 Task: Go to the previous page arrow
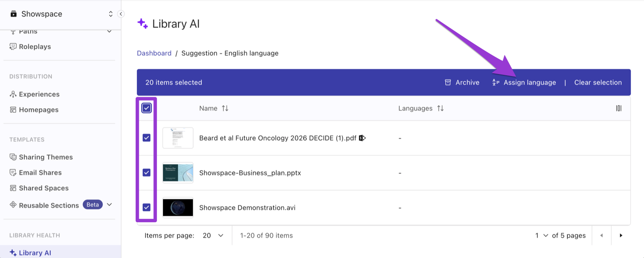[x=601, y=235]
